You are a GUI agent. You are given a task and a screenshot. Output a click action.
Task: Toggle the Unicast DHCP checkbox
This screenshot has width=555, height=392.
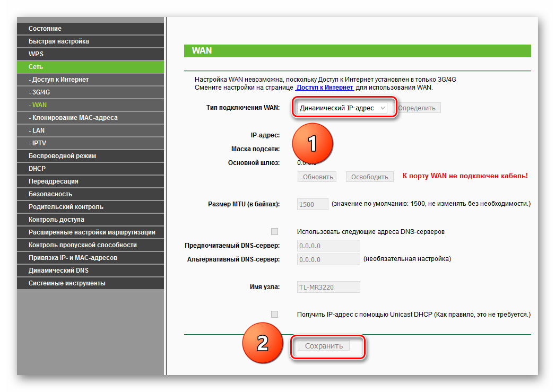coord(274,314)
